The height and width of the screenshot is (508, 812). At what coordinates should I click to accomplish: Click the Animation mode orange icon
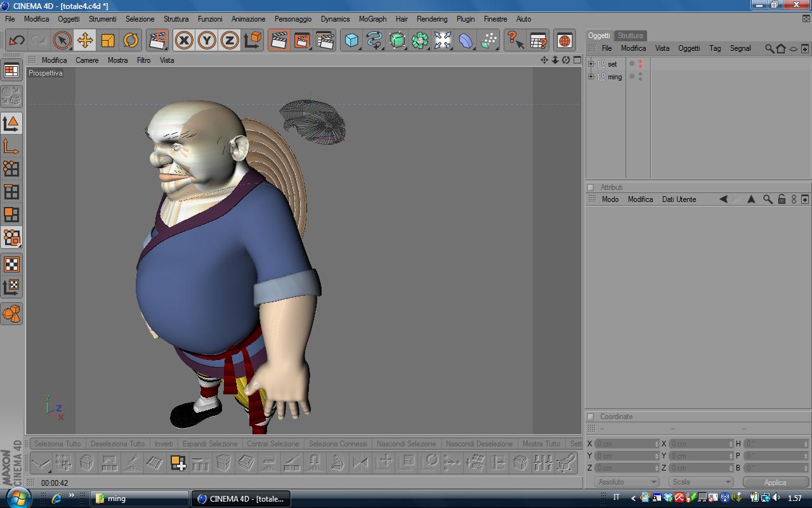click(x=11, y=314)
